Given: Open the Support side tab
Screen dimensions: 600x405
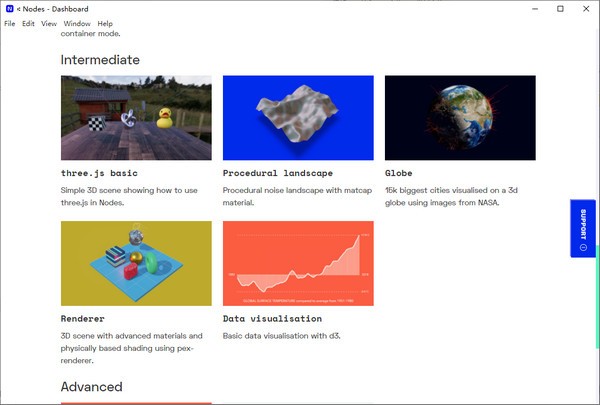Looking at the screenshot, I should [583, 228].
